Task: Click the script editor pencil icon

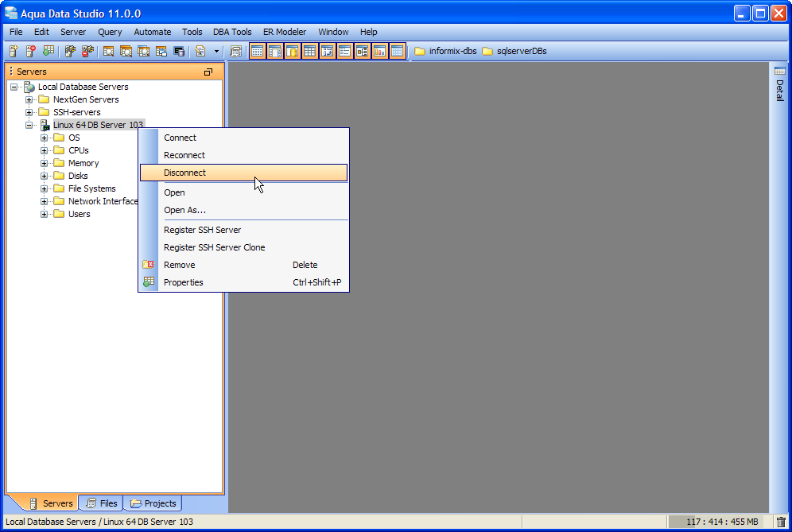Action: (x=200, y=51)
